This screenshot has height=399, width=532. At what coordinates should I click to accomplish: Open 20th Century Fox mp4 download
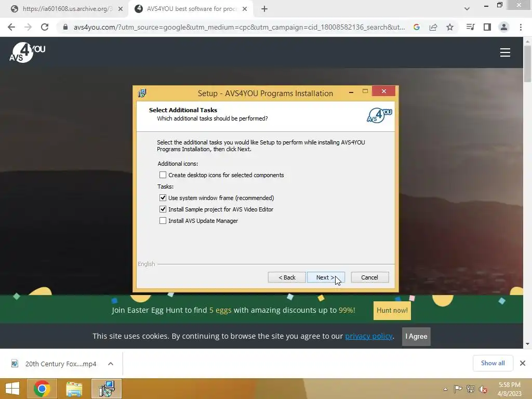click(x=54, y=364)
